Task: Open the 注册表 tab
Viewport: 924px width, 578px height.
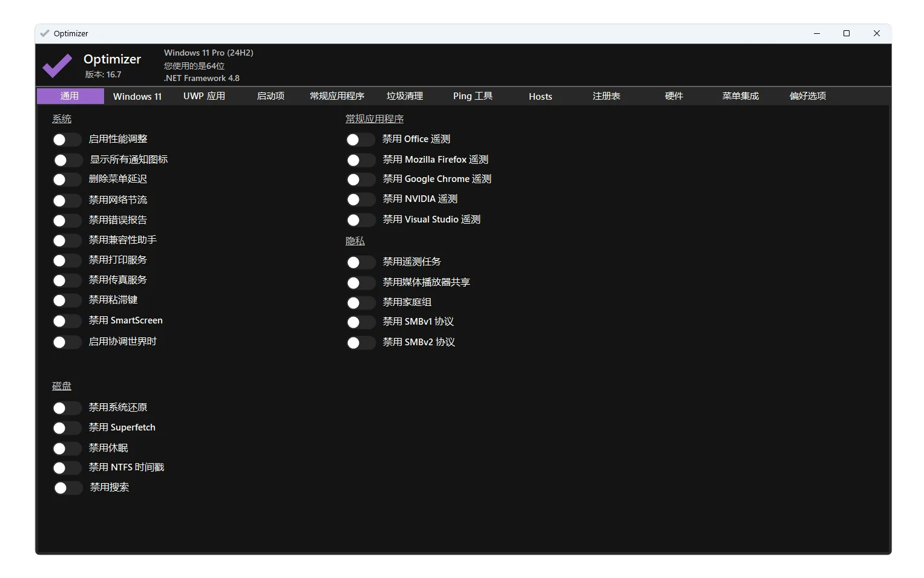Action: click(x=606, y=96)
